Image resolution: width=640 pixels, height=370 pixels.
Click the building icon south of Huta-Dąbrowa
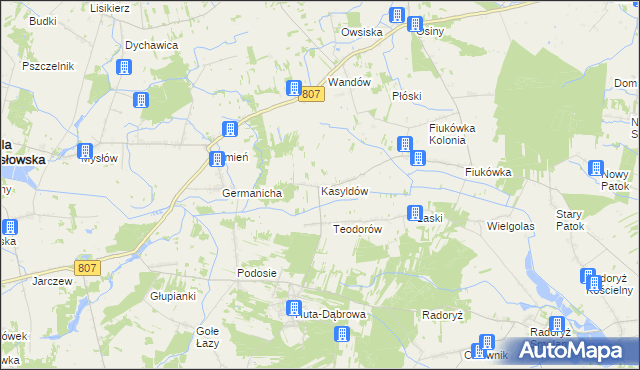(x=342, y=334)
